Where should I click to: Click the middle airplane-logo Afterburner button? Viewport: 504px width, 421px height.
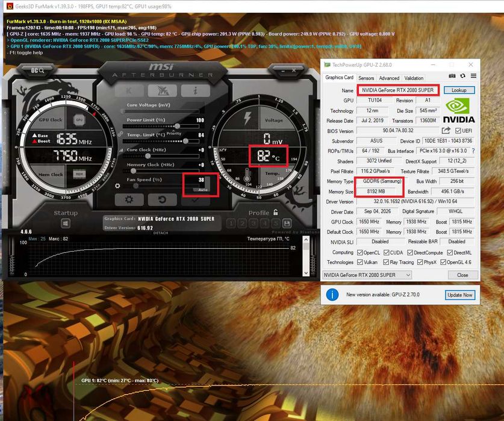(x=163, y=91)
